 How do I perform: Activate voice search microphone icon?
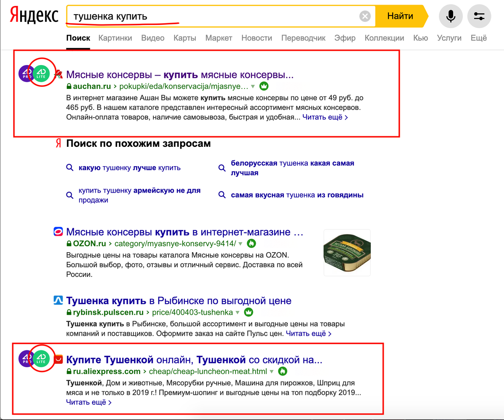pyautogui.click(x=451, y=16)
